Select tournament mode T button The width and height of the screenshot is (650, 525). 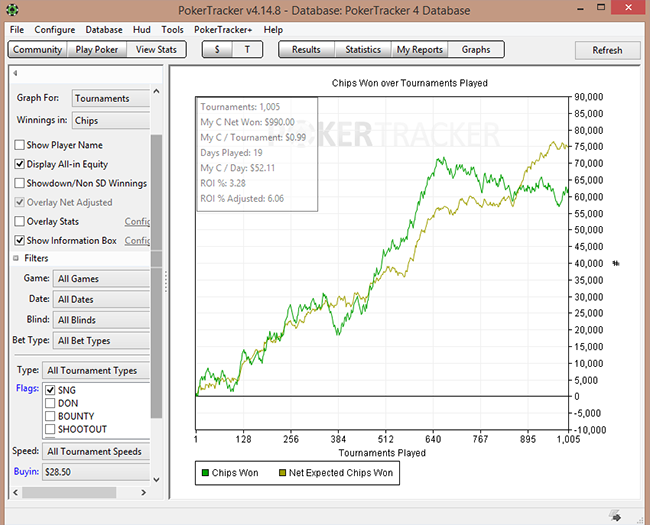(x=247, y=49)
